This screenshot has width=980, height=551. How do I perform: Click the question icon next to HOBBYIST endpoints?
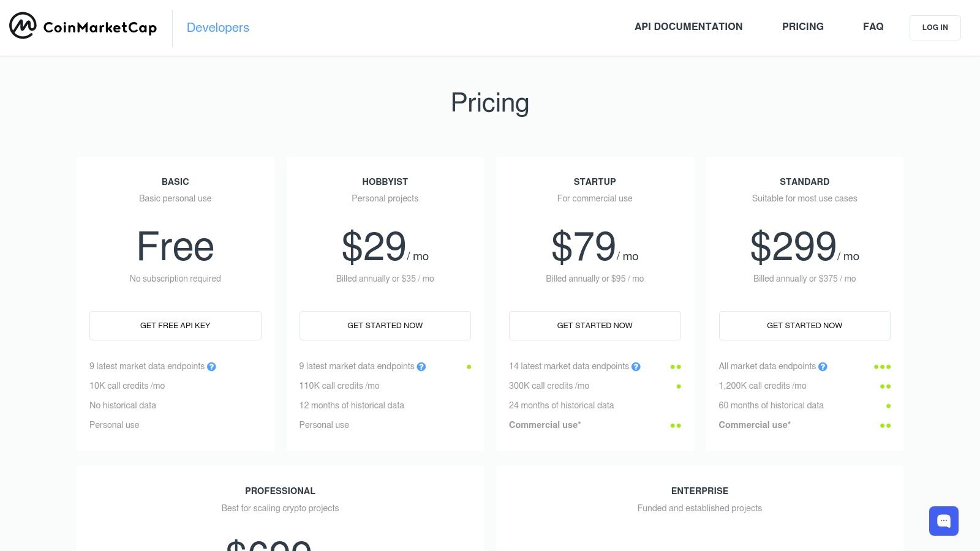tap(421, 367)
